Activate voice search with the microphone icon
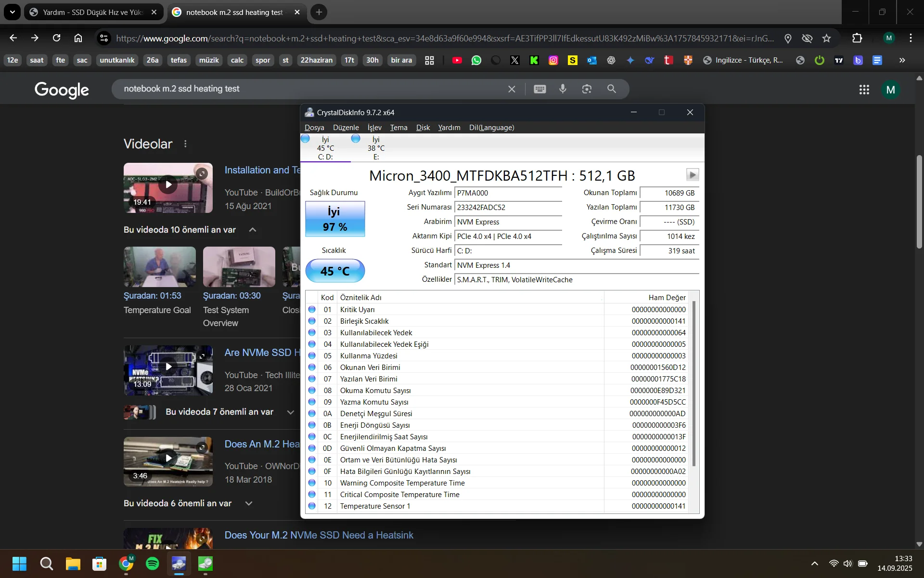This screenshot has height=578, width=924. click(x=563, y=89)
